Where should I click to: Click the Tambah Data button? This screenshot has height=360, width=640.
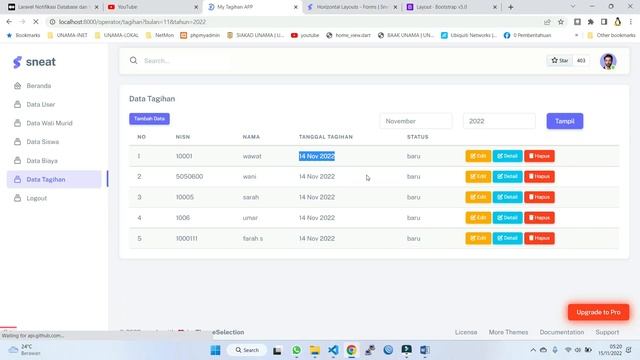[x=149, y=119]
